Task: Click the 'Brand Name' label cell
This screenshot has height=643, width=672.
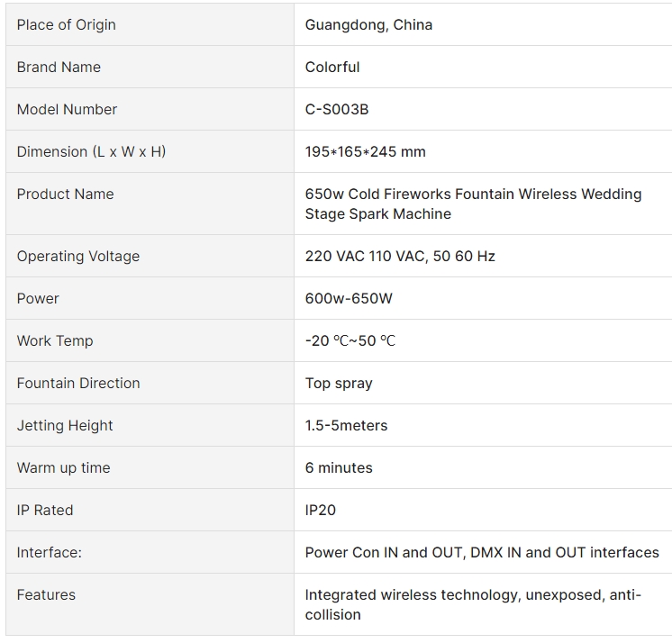Action: click(x=150, y=67)
